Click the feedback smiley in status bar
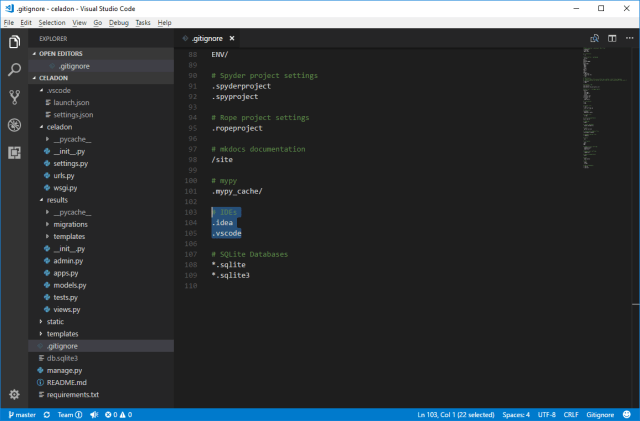The height and width of the screenshot is (421, 640). click(x=627, y=414)
